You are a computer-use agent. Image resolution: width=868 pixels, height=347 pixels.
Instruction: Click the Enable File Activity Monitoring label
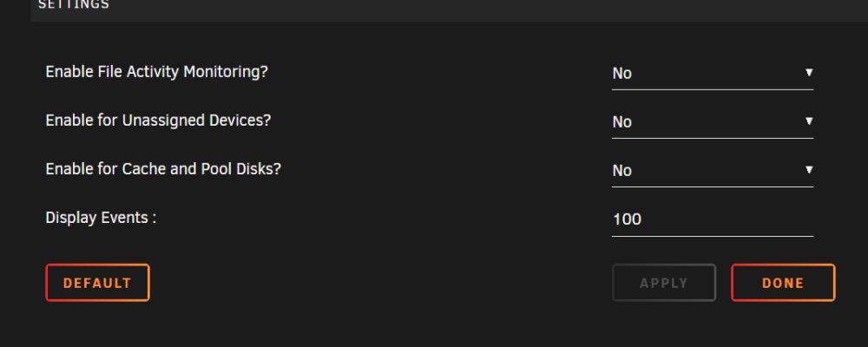click(156, 72)
